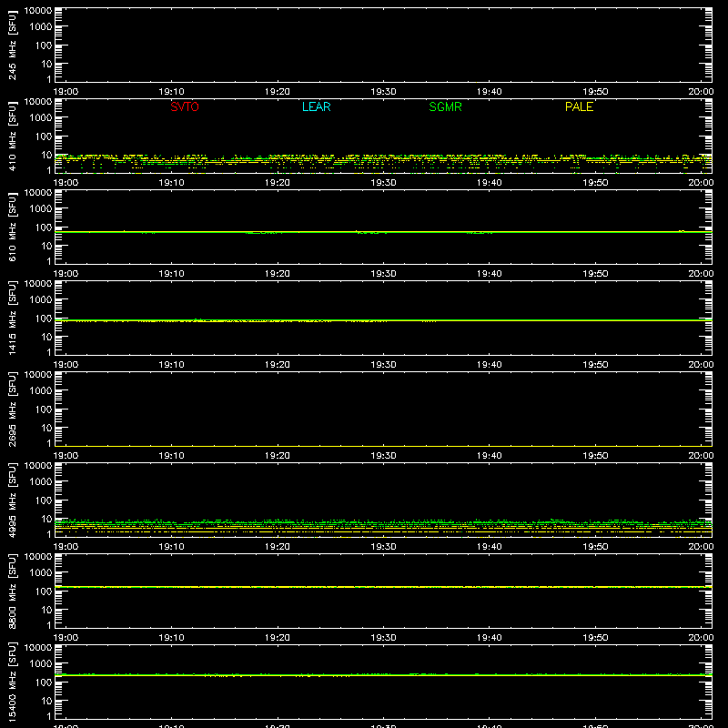Click the yellow PALE station label
Viewport: 728px width, 728px height.
(579, 106)
